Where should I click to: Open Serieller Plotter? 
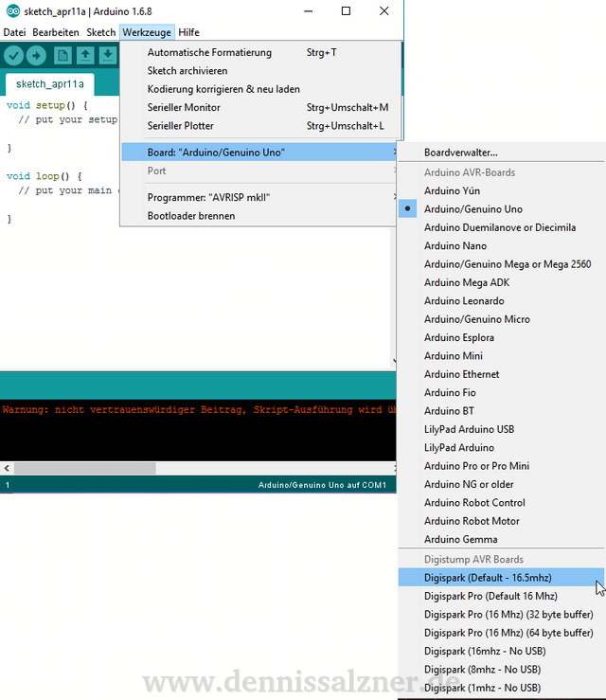(x=259, y=125)
